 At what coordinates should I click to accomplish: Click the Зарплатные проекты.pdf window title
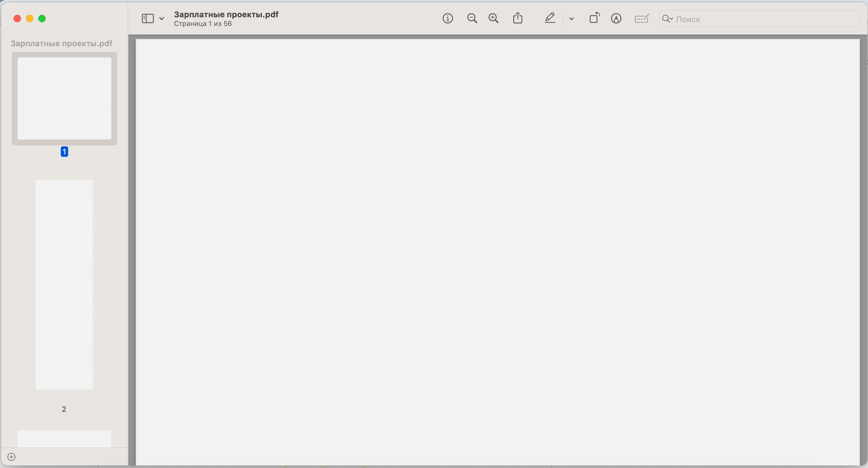[x=226, y=15]
